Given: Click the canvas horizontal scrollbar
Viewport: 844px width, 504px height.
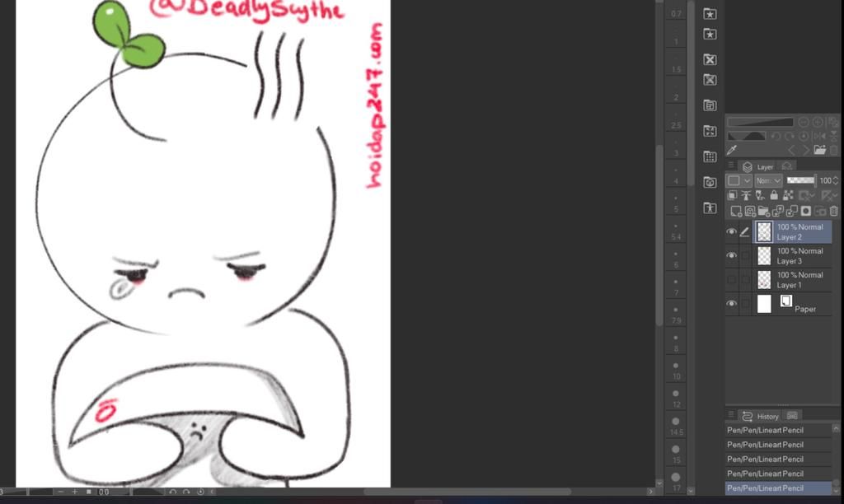Looking at the screenshot, I should [467, 492].
